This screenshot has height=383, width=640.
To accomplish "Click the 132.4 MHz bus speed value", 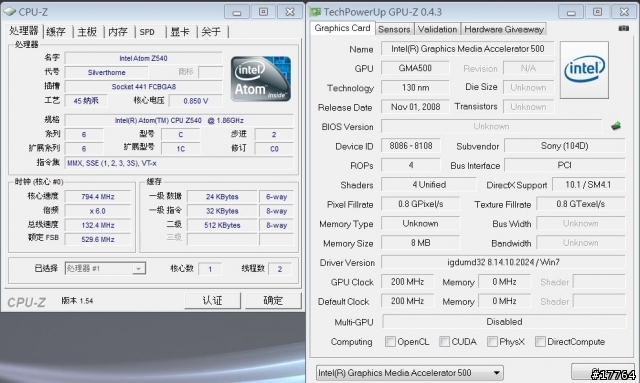I will (98, 225).
